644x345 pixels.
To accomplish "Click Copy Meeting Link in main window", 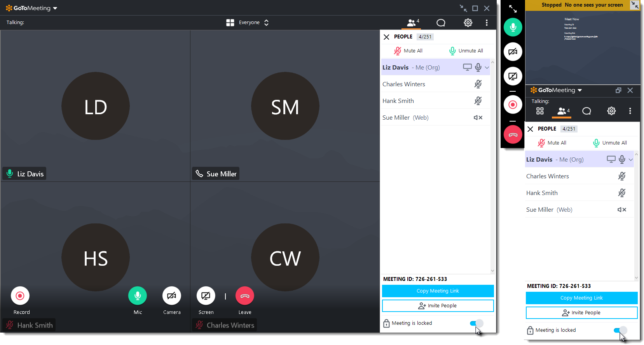I will click(438, 291).
